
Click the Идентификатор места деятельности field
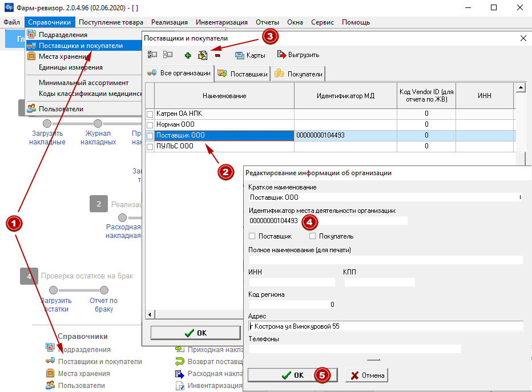pos(328,221)
